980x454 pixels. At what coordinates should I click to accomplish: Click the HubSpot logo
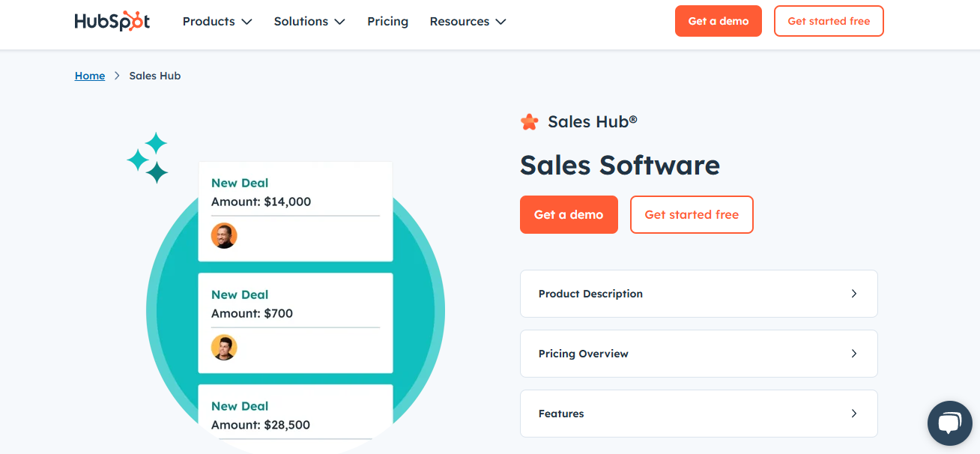point(112,21)
